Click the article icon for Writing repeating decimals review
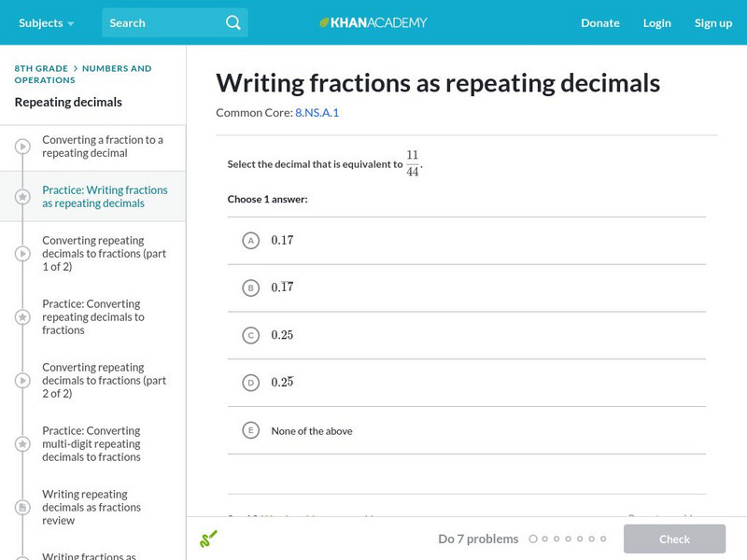 (x=22, y=507)
